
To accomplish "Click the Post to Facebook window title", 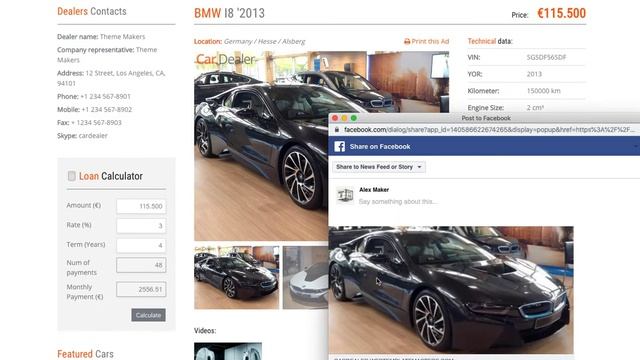I will pyautogui.click(x=486, y=118).
